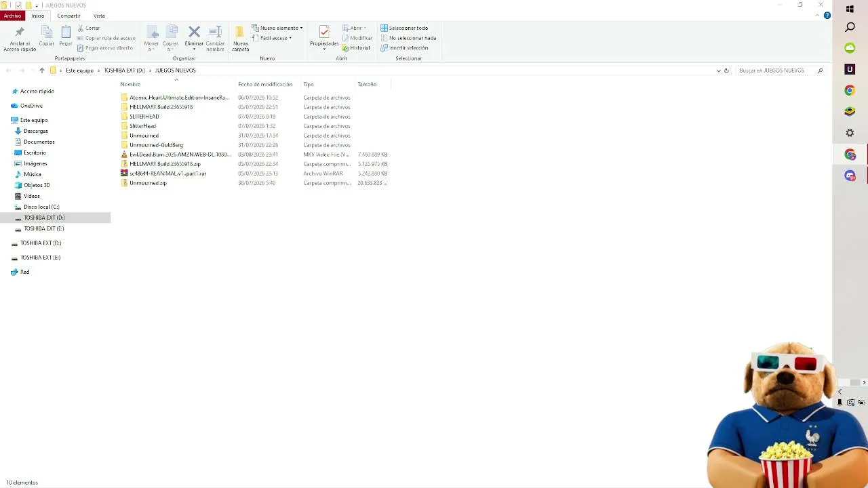Open the Fácil acceso dropdown

tap(273, 38)
